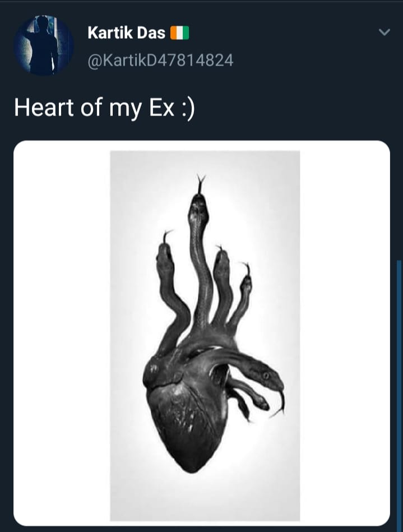Screen dimensions: 403x532
Task: Click the flag emoji beside Kartik Das
Action: click(179, 33)
